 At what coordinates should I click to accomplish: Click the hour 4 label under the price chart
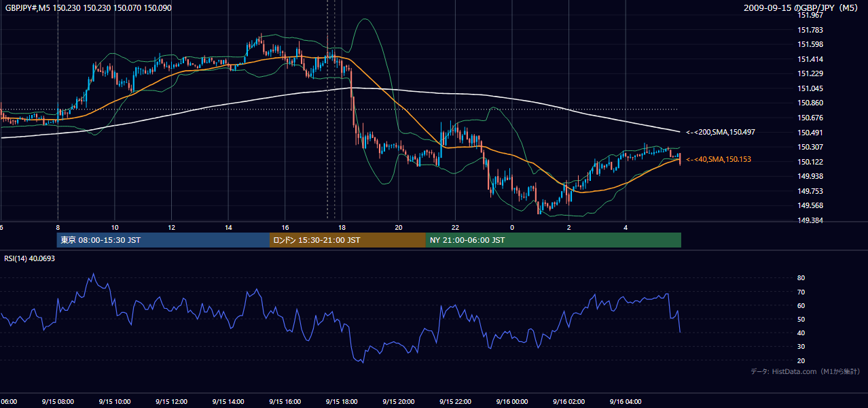[626, 227]
